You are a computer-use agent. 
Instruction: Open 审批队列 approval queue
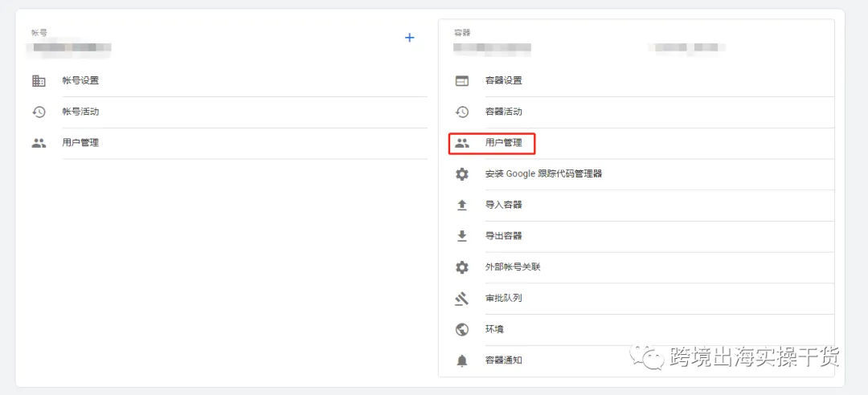pos(504,298)
